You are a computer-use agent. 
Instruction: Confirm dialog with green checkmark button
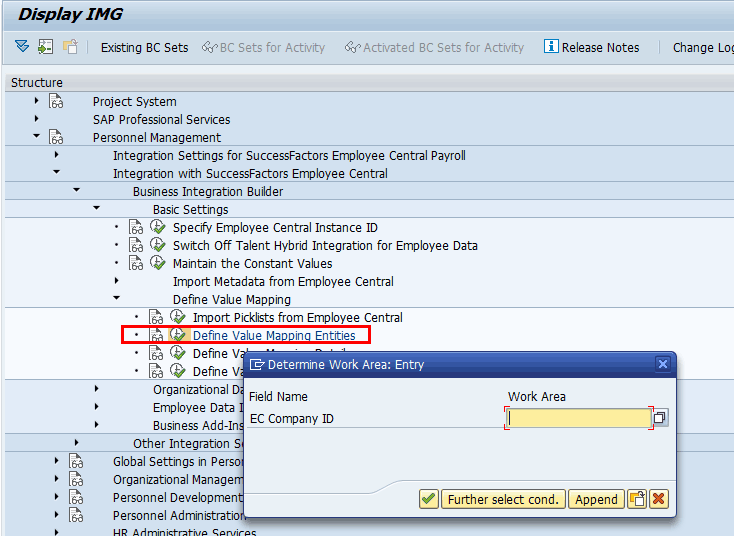[428, 499]
